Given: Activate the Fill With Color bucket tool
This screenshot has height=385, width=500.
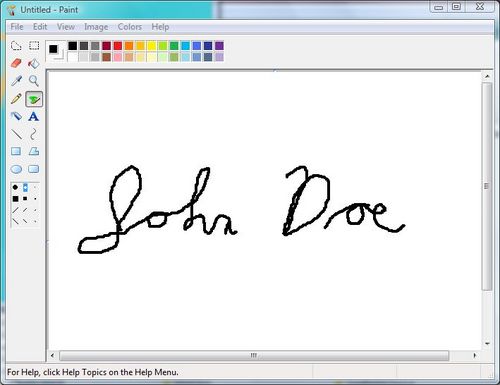Looking at the screenshot, I should 34,63.
